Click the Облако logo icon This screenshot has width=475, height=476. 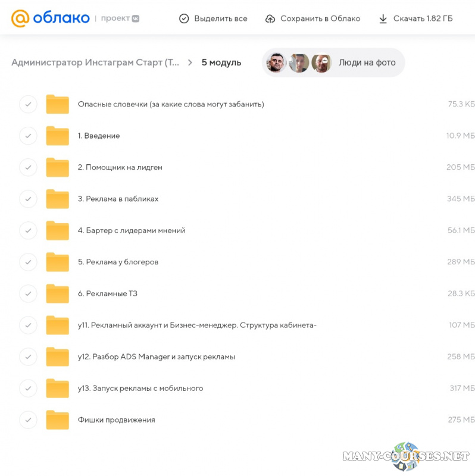coord(20,18)
